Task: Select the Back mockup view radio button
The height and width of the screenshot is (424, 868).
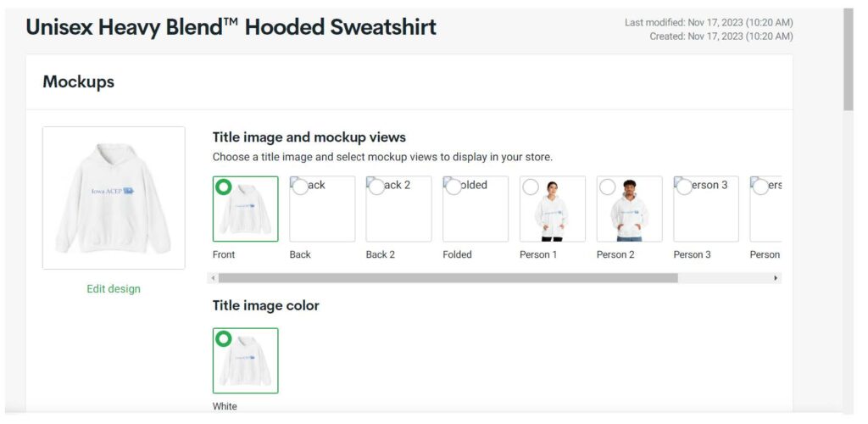Action: (300, 187)
